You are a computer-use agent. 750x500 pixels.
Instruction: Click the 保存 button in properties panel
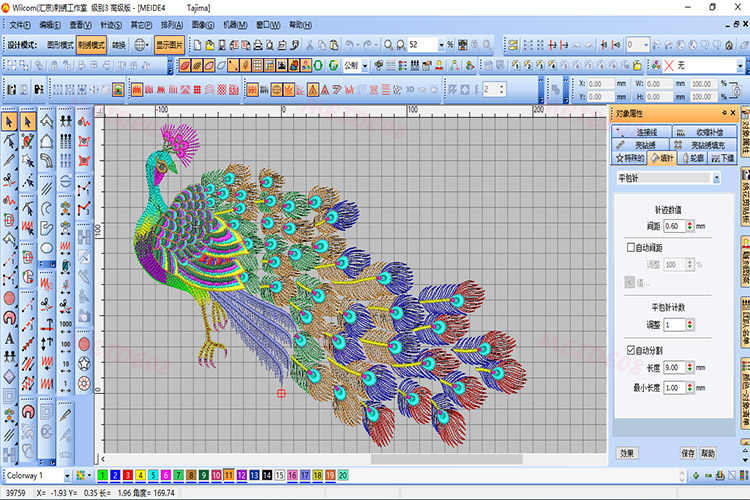688,453
